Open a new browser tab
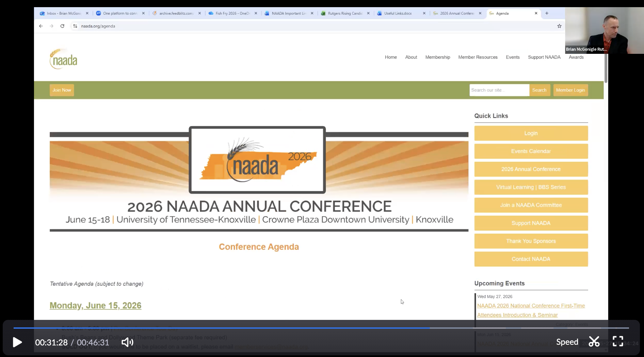The image size is (644, 357). 547,13
